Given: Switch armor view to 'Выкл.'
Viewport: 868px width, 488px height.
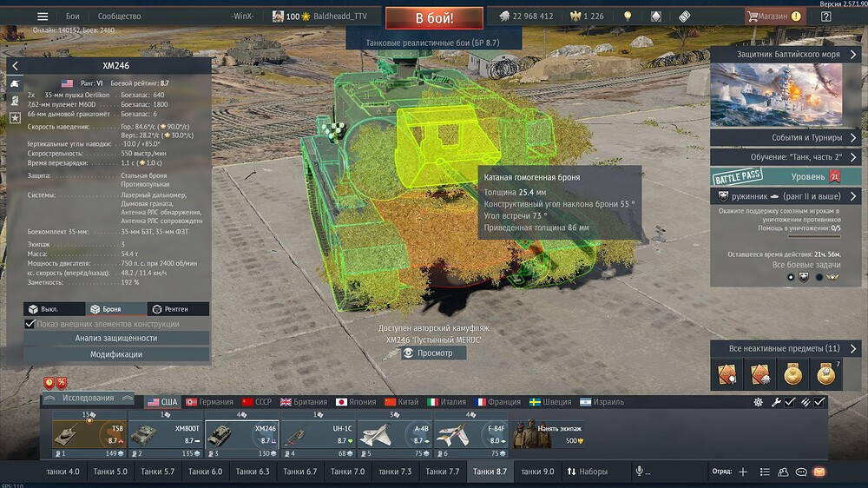Looking at the screenshot, I should click(x=54, y=309).
